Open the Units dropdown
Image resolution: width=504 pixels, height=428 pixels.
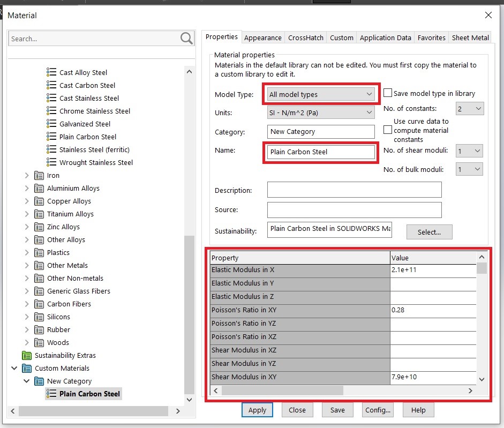(321, 112)
